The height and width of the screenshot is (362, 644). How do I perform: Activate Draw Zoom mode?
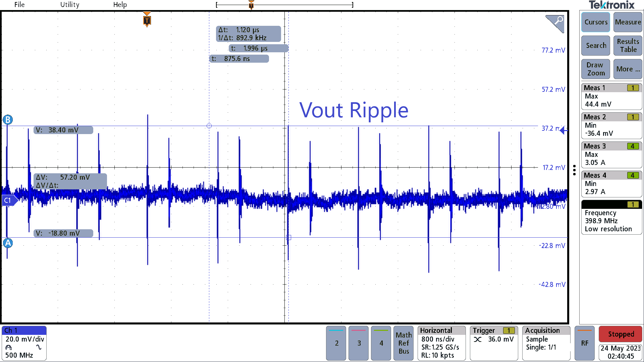coord(596,69)
